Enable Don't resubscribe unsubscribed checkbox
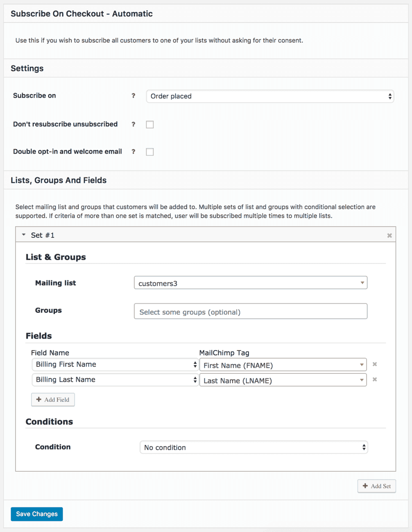Image resolution: width=412 pixels, height=532 pixels. pos(150,125)
